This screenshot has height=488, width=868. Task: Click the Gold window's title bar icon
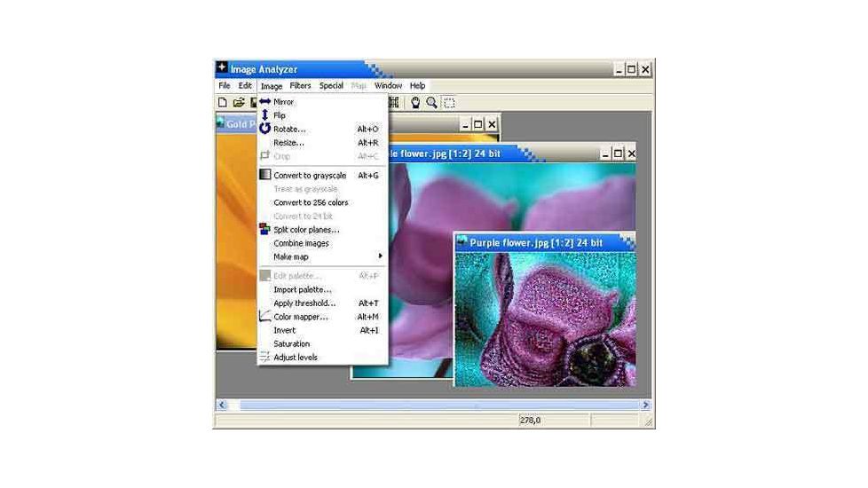pos(221,122)
